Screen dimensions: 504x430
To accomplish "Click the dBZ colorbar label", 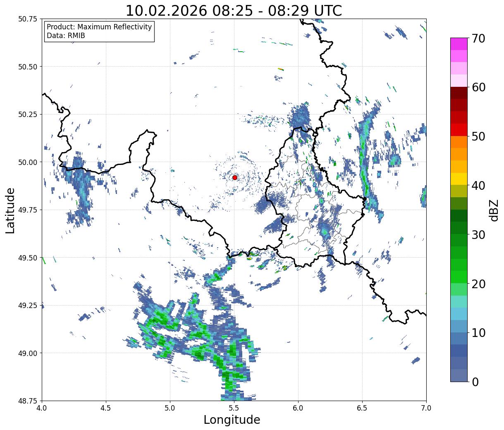I will coord(494,210).
